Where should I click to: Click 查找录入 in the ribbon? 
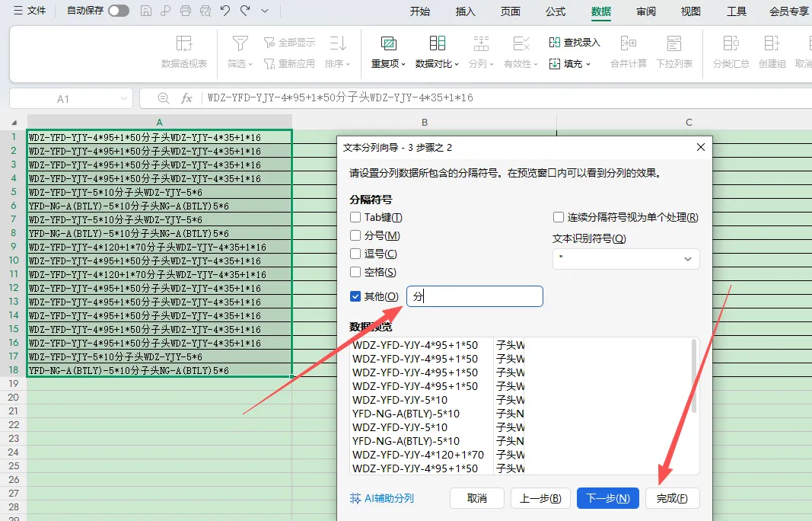click(x=575, y=43)
